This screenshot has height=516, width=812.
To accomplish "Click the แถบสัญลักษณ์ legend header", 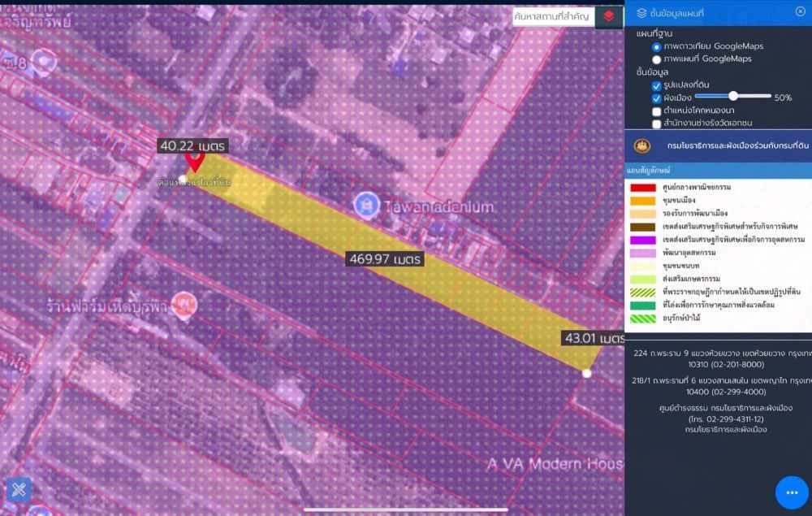I will tap(648, 170).
